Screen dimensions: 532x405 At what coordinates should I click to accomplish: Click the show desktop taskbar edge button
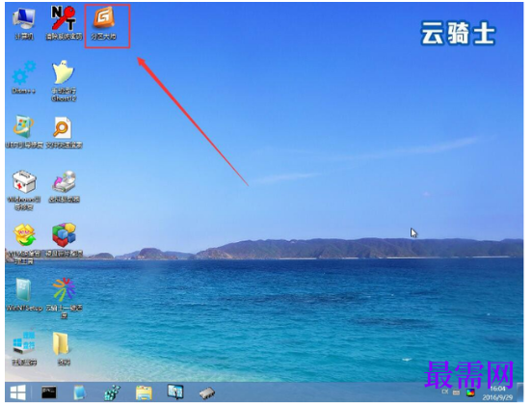click(x=519, y=392)
